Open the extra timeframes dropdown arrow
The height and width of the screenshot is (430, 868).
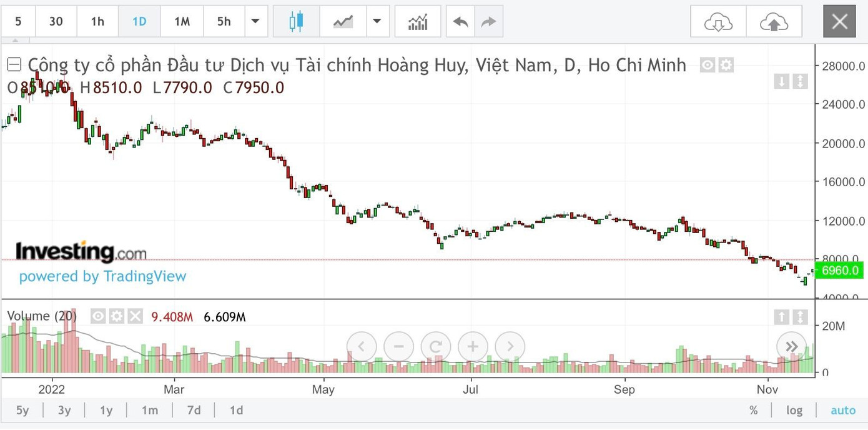[x=256, y=21]
